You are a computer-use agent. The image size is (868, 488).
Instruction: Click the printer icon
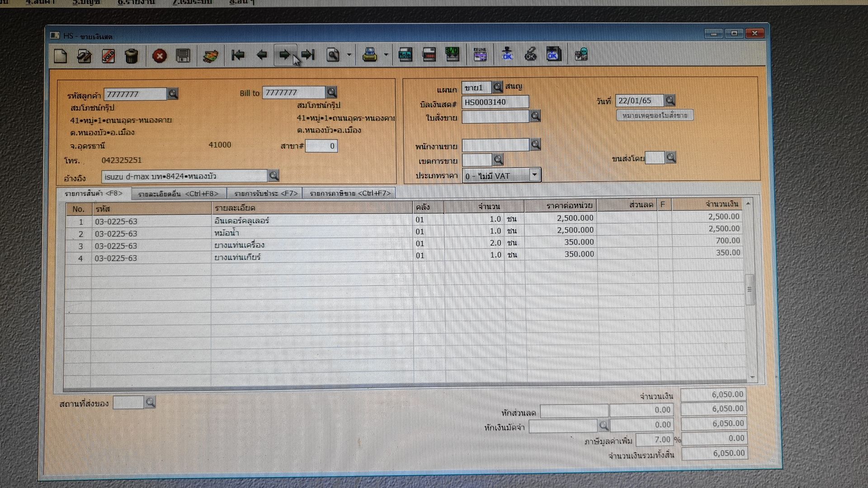coord(370,55)
